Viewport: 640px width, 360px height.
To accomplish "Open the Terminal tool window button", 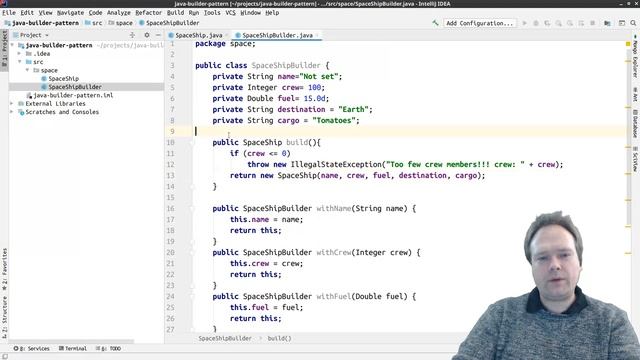I will click(x=73, y=349).
